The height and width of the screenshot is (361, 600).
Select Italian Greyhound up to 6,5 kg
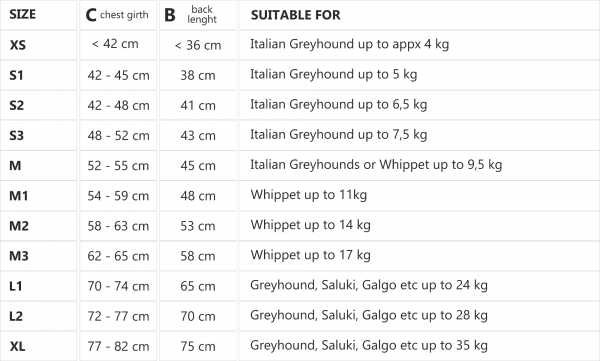click(x=339, y=105)
